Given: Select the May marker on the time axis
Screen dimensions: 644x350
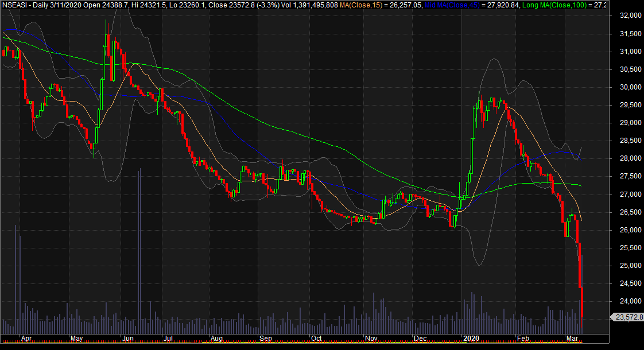Looking at the screenshot, I should point(77,339).
